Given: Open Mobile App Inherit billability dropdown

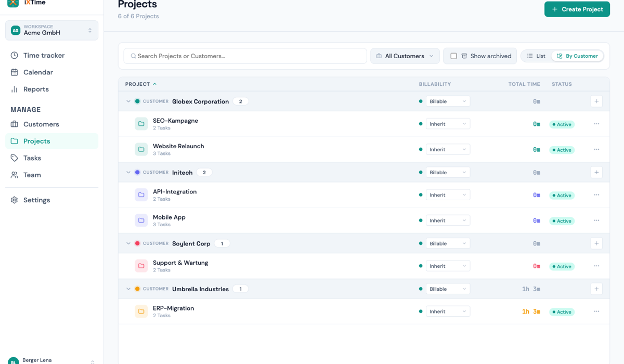Looking at the screenshot, I should [448, 220].
